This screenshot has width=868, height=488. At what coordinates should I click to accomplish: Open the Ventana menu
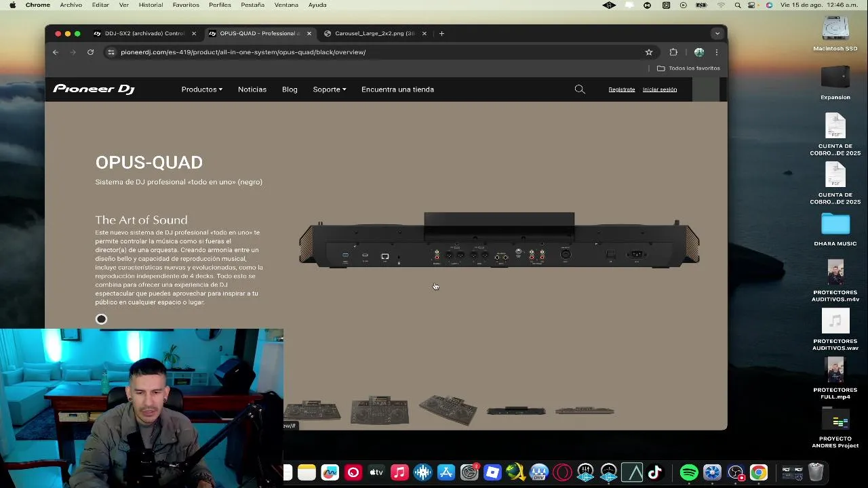(286, 5)
